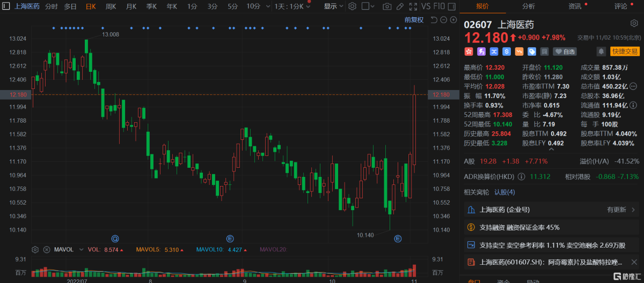Click the 10.140 low price label on chart

(365, 235)
